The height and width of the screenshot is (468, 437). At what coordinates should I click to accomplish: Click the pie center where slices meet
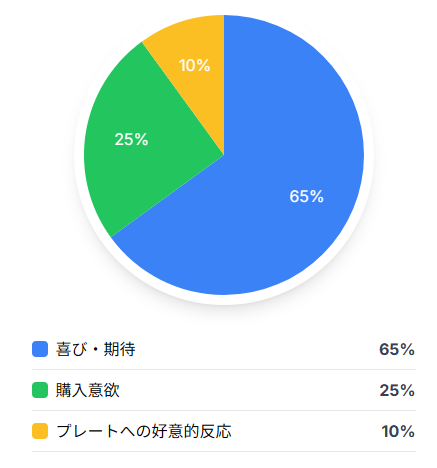pyautogui.click(x=224, y=155)
